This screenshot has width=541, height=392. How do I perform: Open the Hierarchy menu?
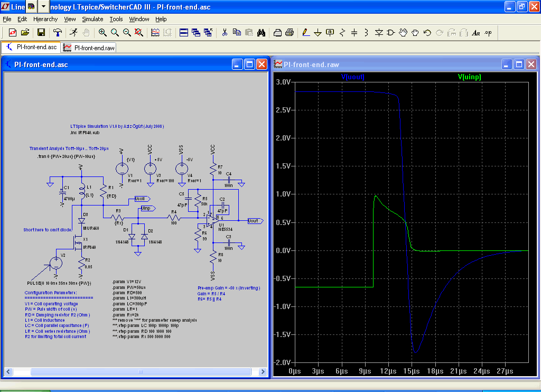tap(45, 19)
